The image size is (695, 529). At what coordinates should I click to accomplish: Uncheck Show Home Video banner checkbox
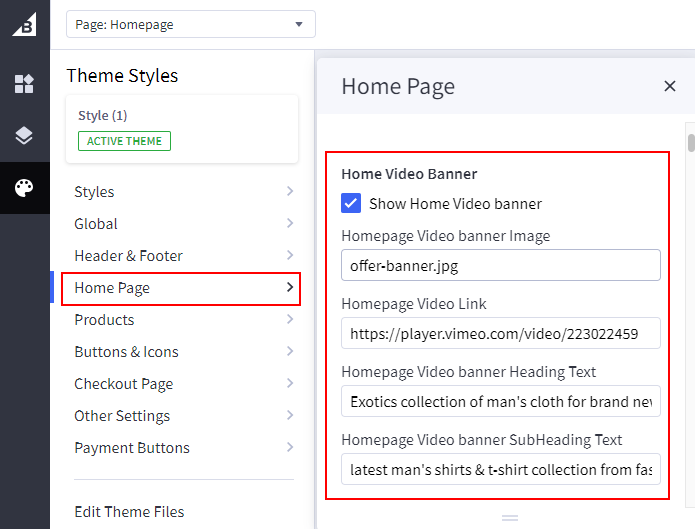(351, 204)
